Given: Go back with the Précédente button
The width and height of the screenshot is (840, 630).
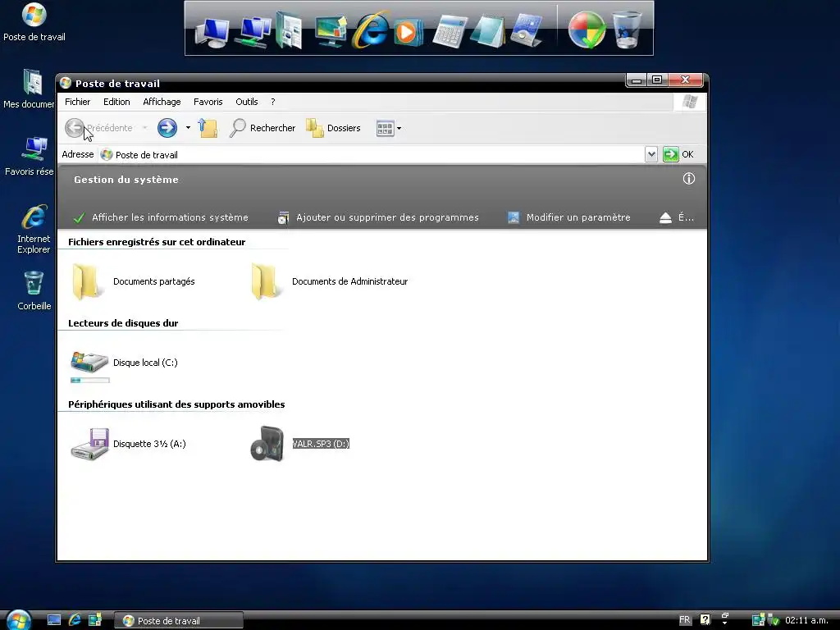Looking at the screenshot, I should pyautogui.click(x=98, y=128).
